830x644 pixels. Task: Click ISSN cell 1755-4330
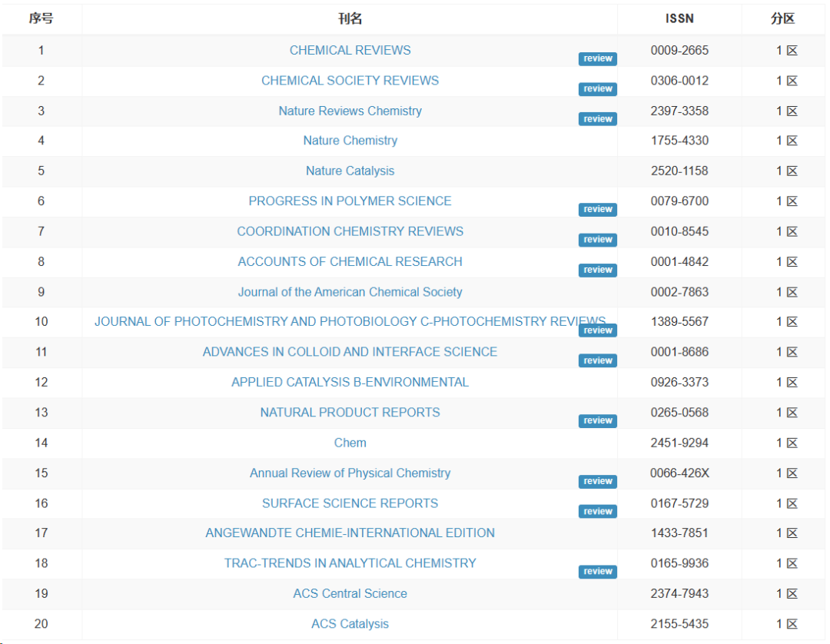pos(679,140)
